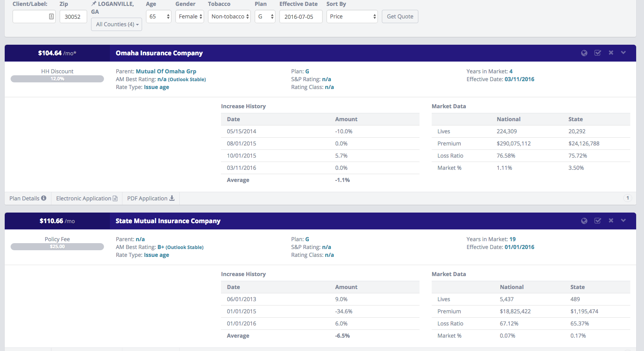
Task: Open the PDF Application download tab
Action: coord(151,198)
